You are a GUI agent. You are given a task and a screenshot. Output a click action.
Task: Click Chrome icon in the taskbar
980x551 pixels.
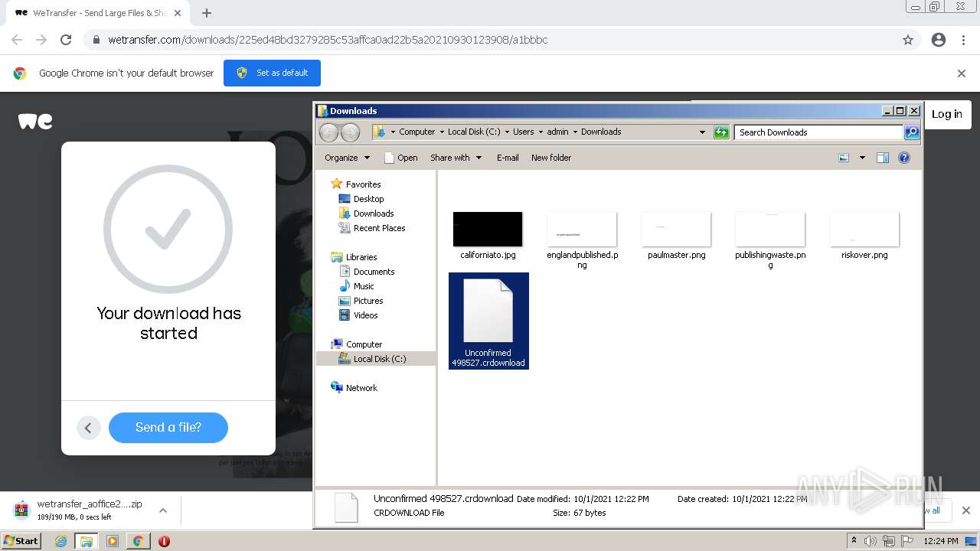(138, 541)
